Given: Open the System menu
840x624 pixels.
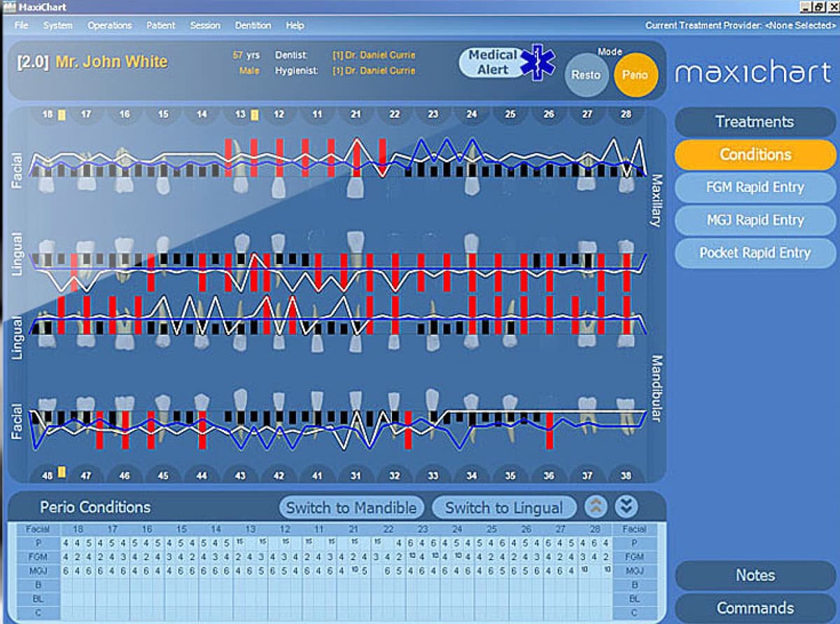Looking at the screenshot, I should coord(57,25).
